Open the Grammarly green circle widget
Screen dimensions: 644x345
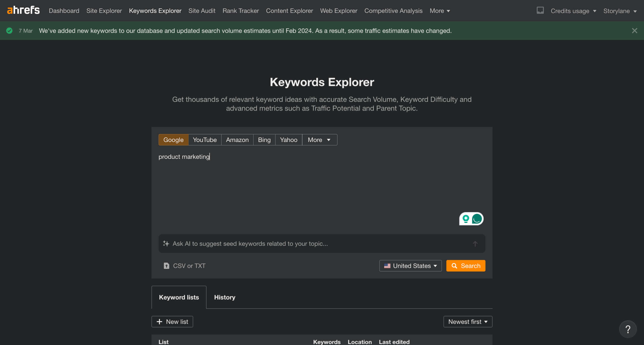[x=477, y=219]
